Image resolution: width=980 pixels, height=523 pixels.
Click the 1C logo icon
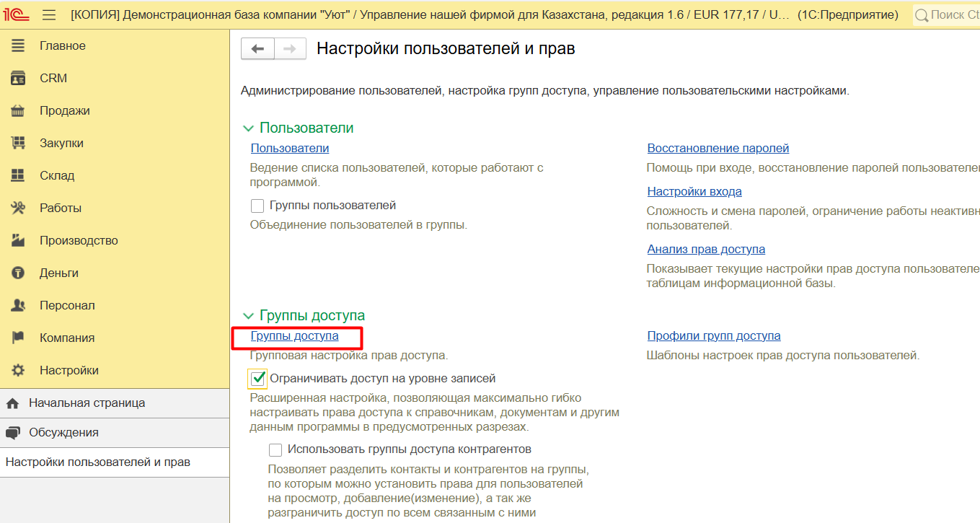(17, 15)
